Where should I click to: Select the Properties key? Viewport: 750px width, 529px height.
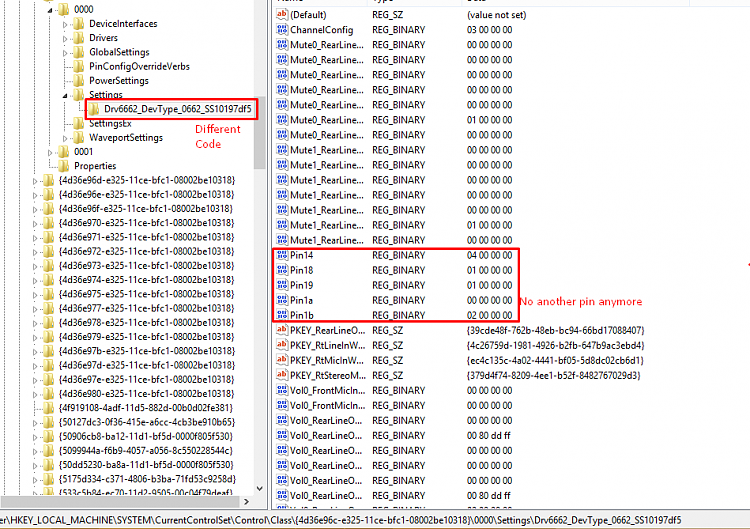point(95,166)
